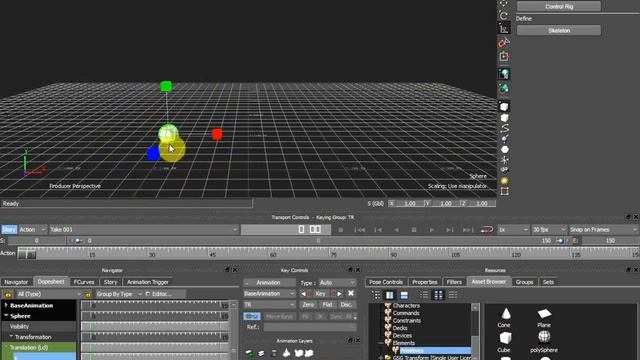Click the white cube display mode icon

504,107
